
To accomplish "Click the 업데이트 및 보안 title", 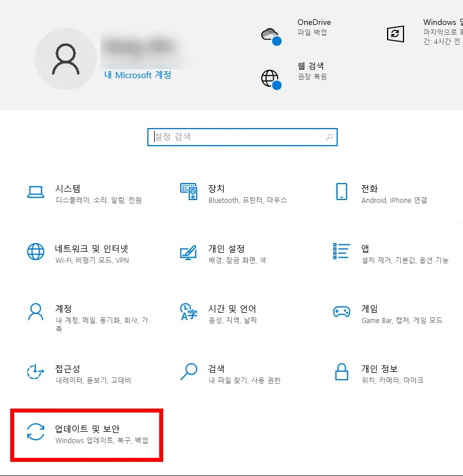I will point(87,429).
